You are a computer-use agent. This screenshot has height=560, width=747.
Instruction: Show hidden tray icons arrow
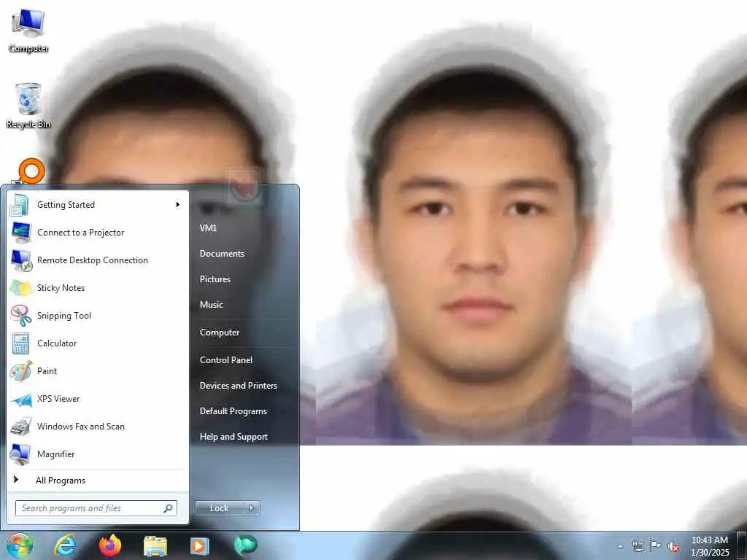(x=620, y=546)
